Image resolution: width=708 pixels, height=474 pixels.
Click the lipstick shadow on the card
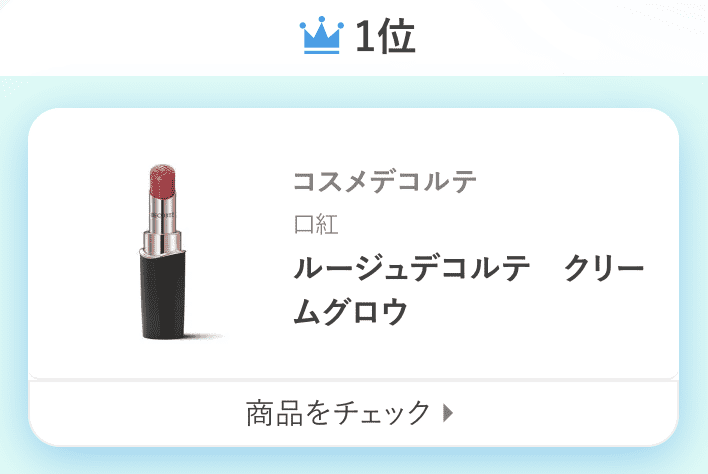(x=205, y=336)
